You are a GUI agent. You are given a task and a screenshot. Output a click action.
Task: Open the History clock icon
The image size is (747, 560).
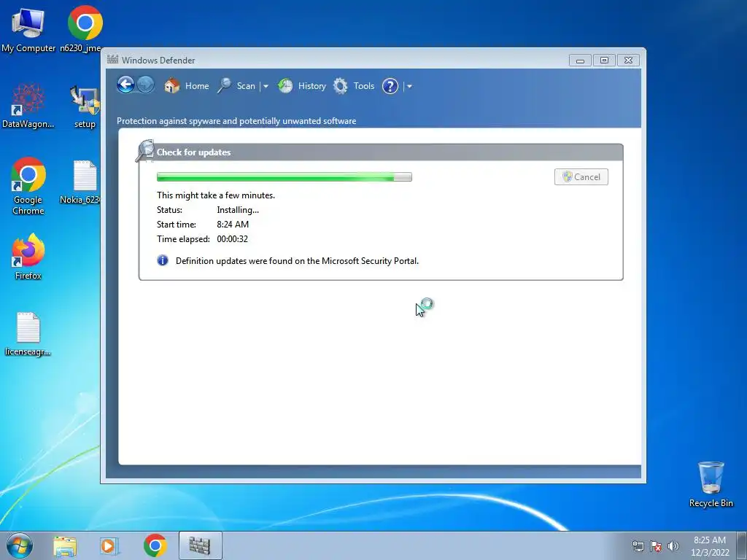tap(285, 86)
